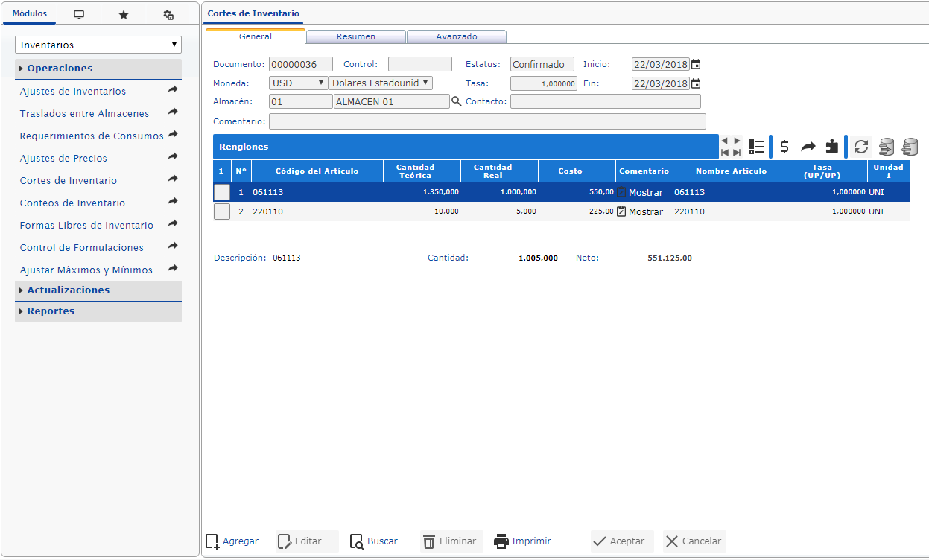Click arrow icon beside Requerimientos de Consumos

coord(173,134)
